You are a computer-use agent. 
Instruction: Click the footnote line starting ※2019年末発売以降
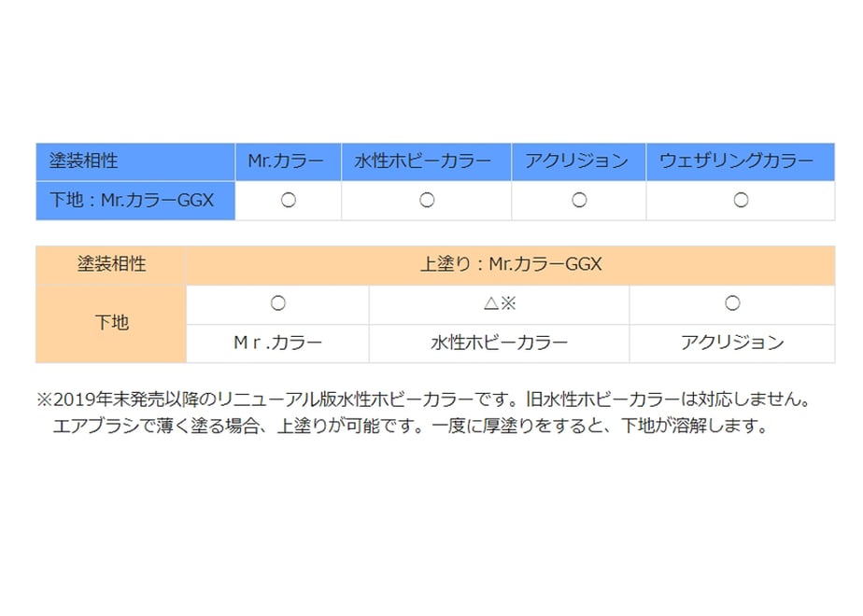[x=424, y=399]
